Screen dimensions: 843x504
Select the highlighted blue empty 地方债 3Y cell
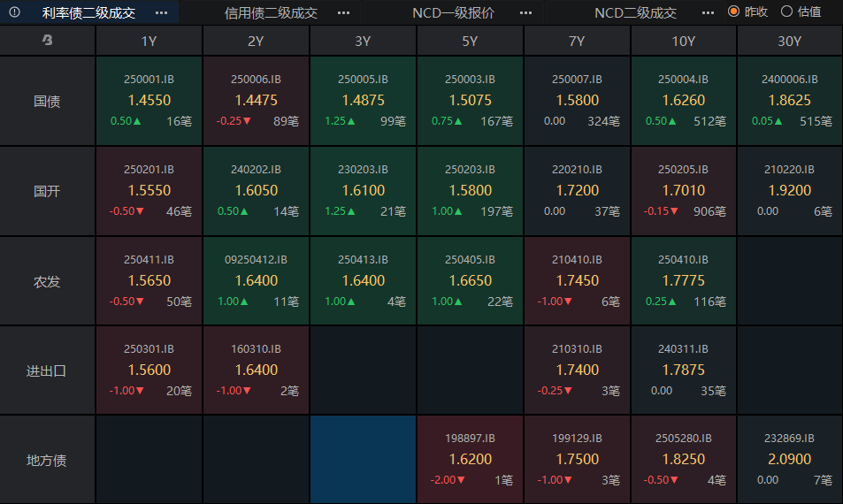click(x=363, y=460)
